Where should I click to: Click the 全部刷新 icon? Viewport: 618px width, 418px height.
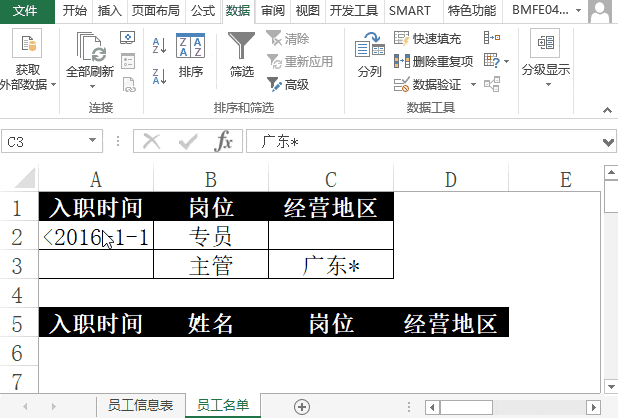[x=90, y=47]
